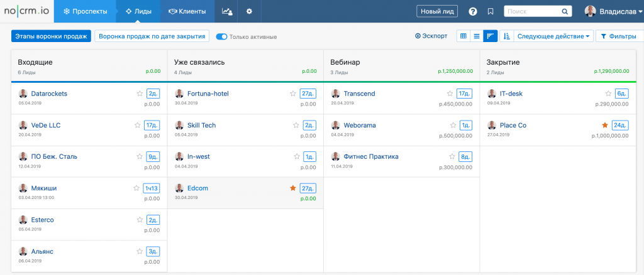Open the 9д. badge on ПО Беж. Сталь
The height and width of the screenshot is (275, 644).
pos(153,156)
